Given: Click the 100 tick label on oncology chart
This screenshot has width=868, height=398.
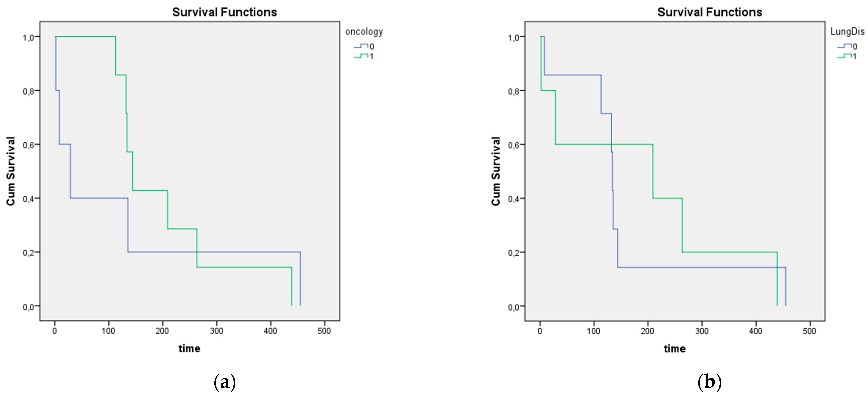Looking at the screenshot, I should [108, 331].
